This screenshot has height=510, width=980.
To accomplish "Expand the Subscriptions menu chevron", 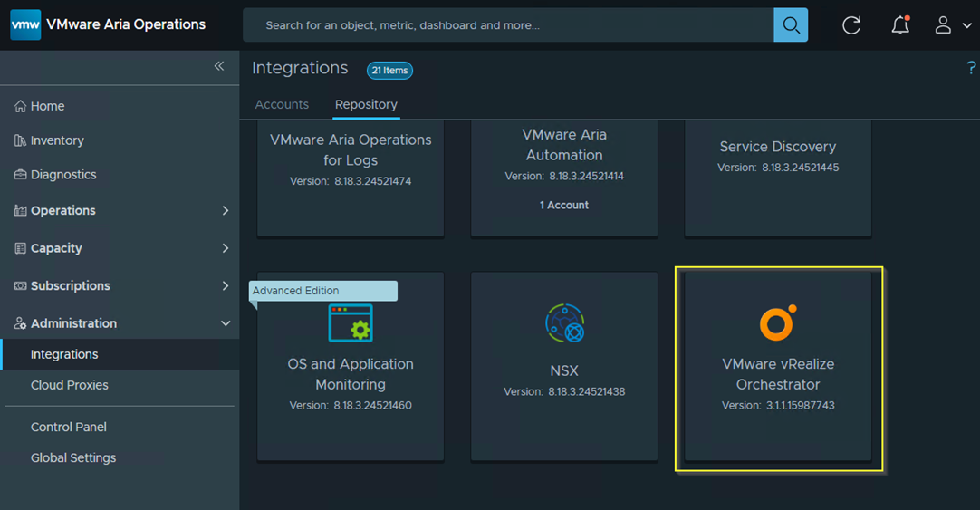I will 226,285.
